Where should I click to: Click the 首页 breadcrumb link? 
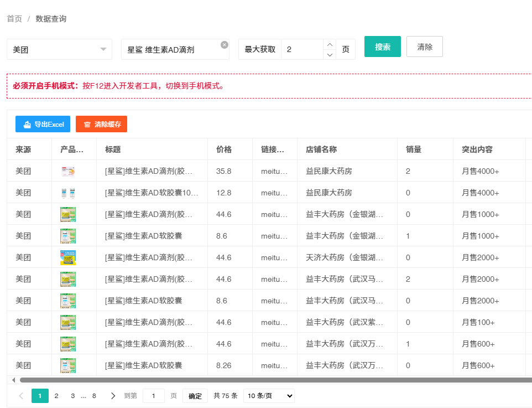[14, 19]
